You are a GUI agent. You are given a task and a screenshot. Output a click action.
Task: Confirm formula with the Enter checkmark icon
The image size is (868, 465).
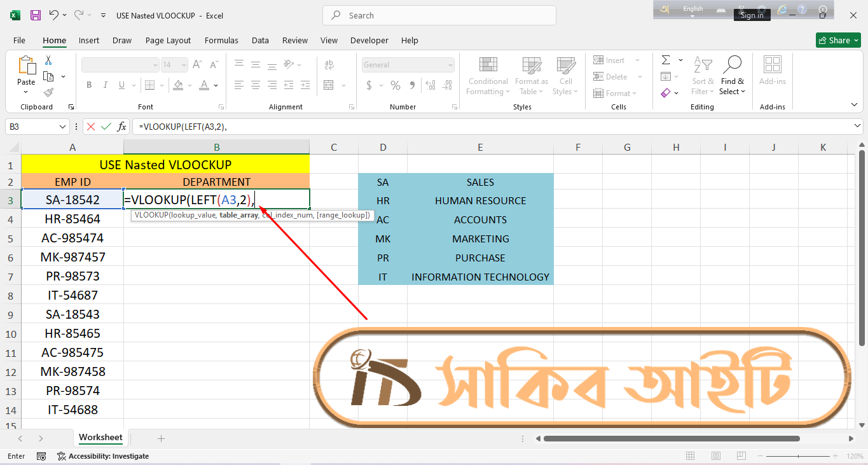(x=106, y=127)
